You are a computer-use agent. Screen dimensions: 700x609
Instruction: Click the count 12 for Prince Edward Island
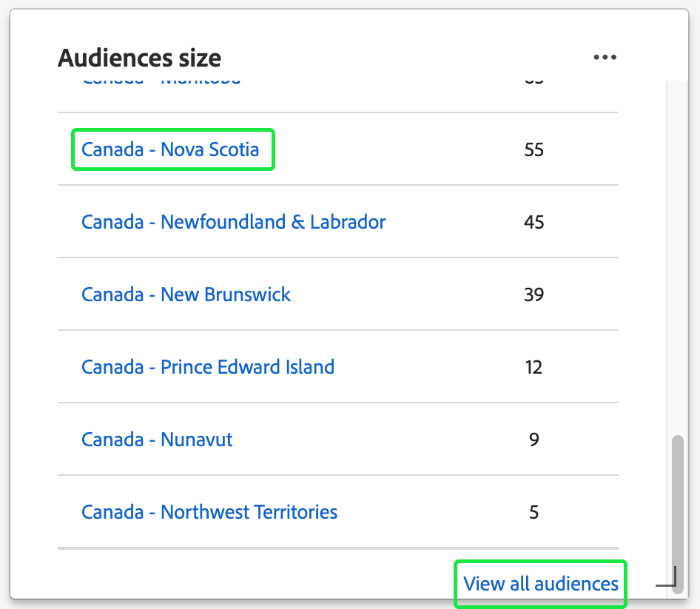click(x=534, y=367)
